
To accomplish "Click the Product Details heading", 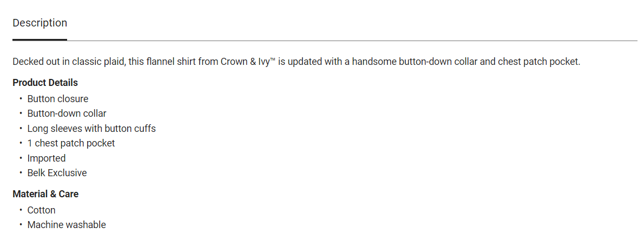I will coord(45,83).
